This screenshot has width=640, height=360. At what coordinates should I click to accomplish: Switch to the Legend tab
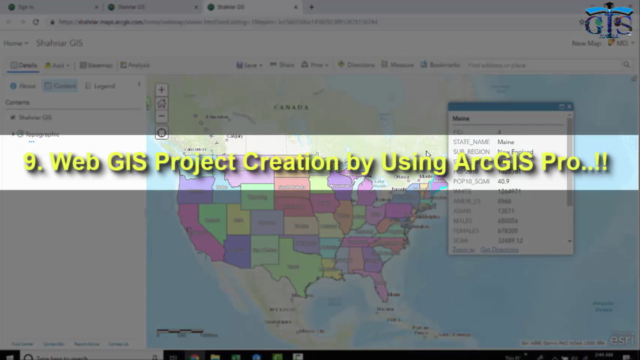click(100, 86)
